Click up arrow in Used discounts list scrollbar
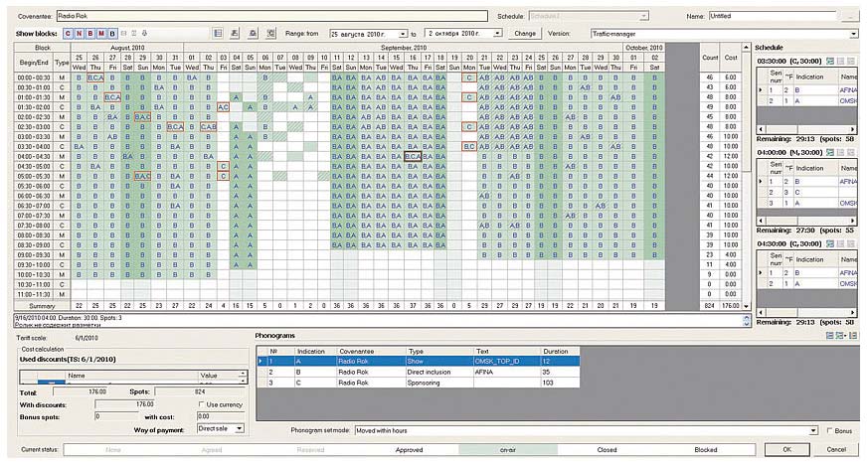The width and height of the screenshot is (868, 466). [x=242, y=374]
